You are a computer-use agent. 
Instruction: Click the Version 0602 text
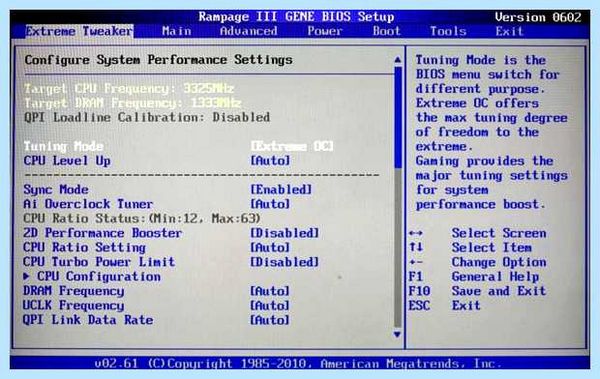(538, 17)
